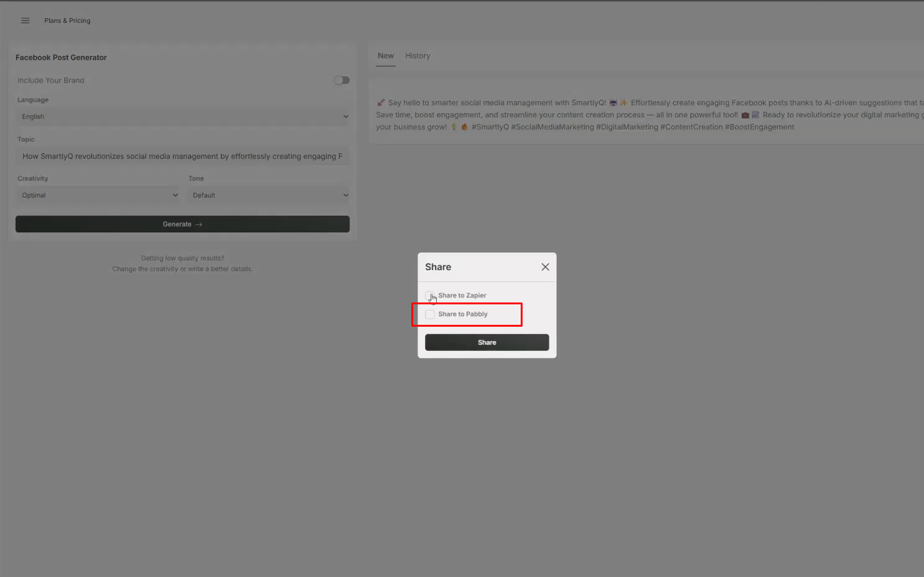The width and height of the screenshot is (924, 577).
Task: Click the Share dialog title
Action: 438,267
